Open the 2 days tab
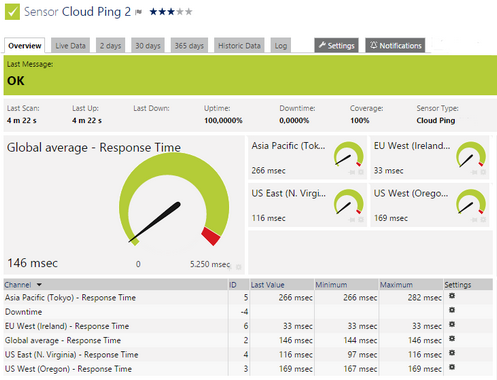Screen dimensions: 497x380 pos(111,45)
